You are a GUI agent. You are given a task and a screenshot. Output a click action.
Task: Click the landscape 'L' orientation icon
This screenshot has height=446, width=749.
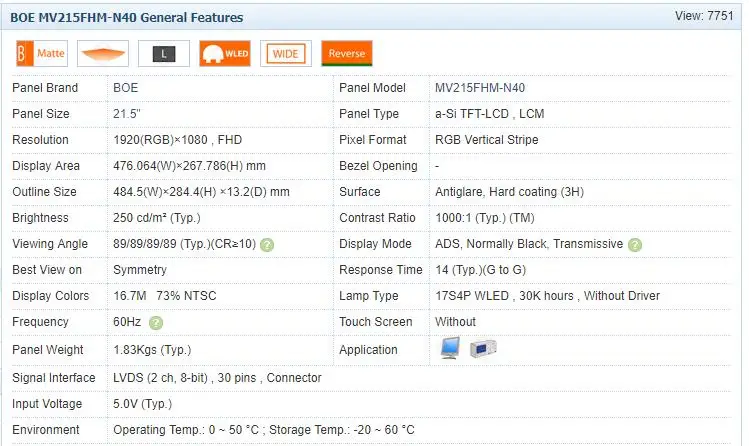(164, 53)
